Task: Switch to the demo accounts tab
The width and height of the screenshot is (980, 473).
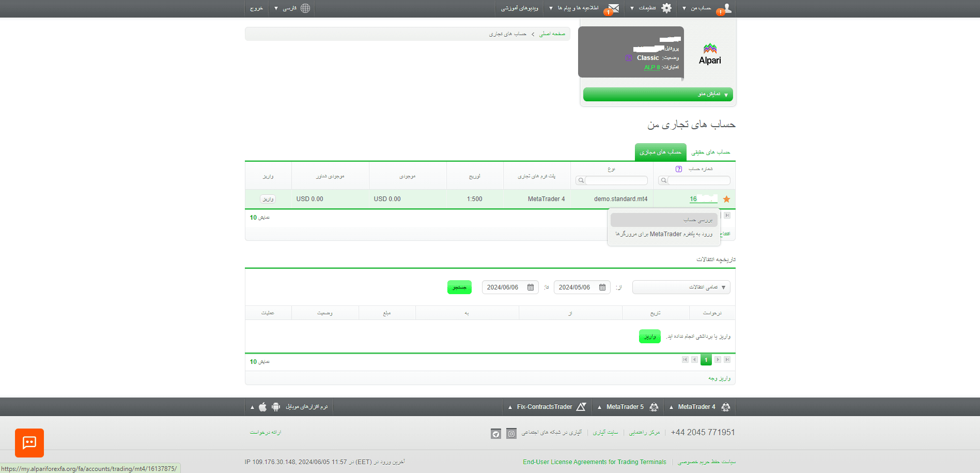Action: (x=661, y=152)
